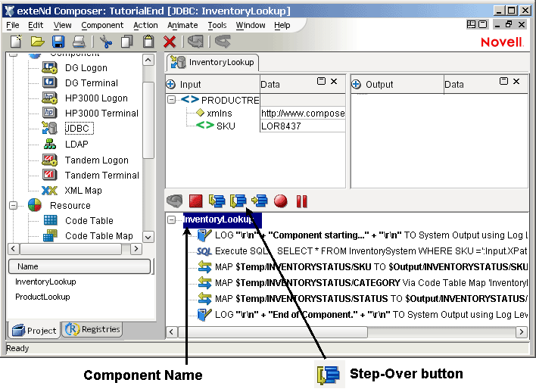This screenshot has width=536, height=392.
Task: Select ProductLookup in the name list
Action: point(42,297)
